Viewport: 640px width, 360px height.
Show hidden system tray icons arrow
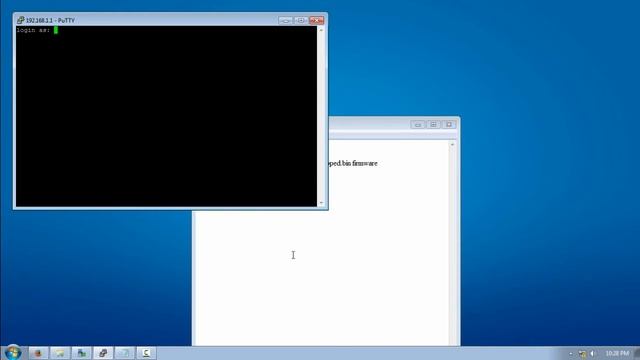coord(571,353)
